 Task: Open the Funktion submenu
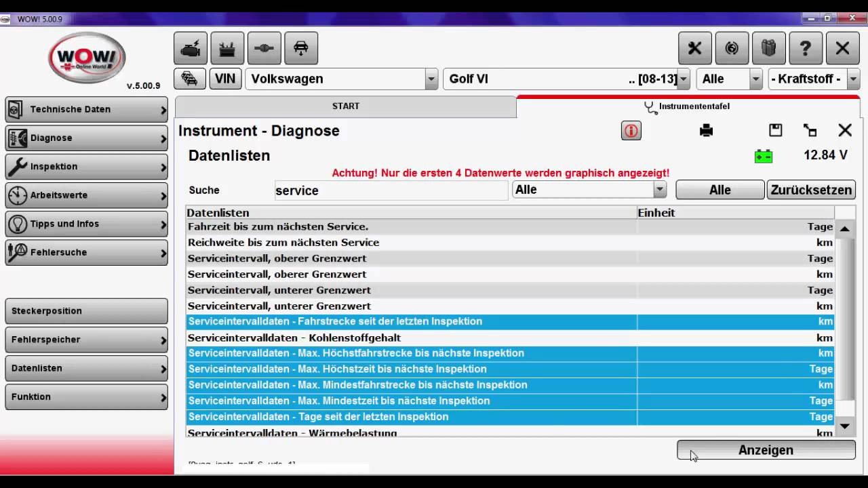point(87,396)
